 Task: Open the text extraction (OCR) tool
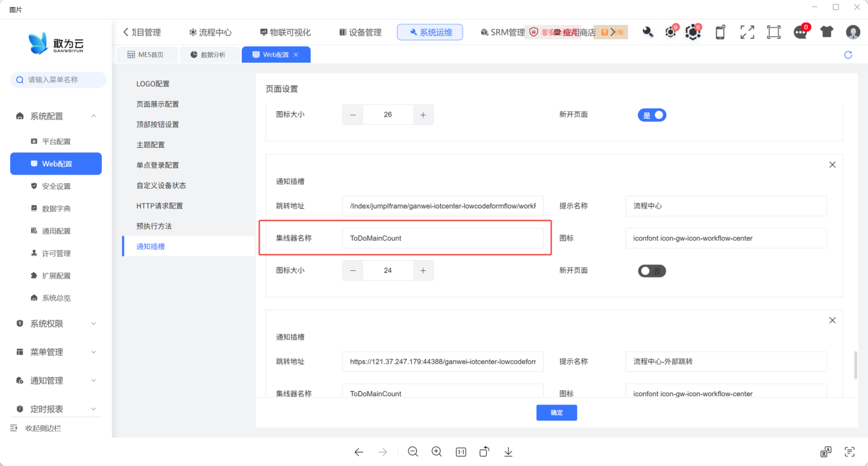850,452
